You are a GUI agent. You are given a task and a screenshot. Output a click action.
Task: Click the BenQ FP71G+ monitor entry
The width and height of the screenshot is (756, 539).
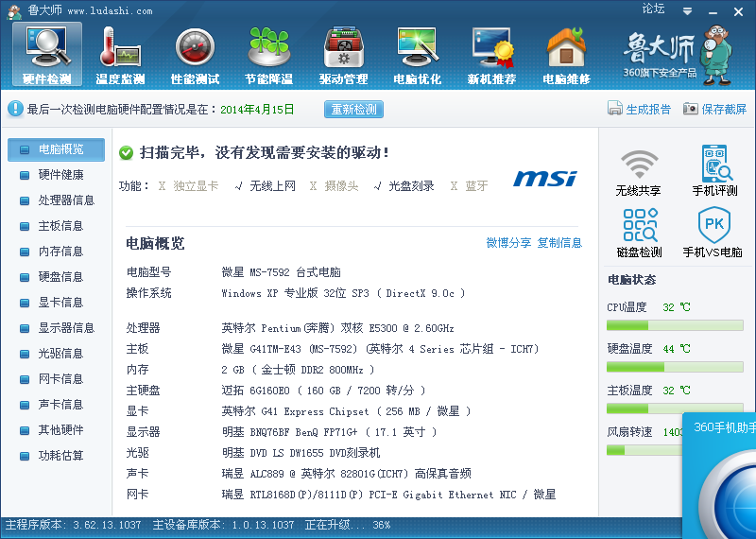329,432
